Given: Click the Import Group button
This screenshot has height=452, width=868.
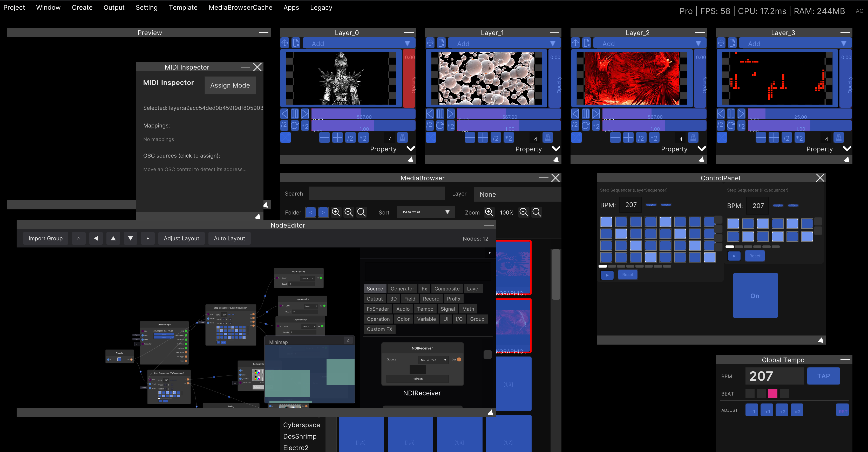Looking at the screenshot, I should click(x=45, y=238).
